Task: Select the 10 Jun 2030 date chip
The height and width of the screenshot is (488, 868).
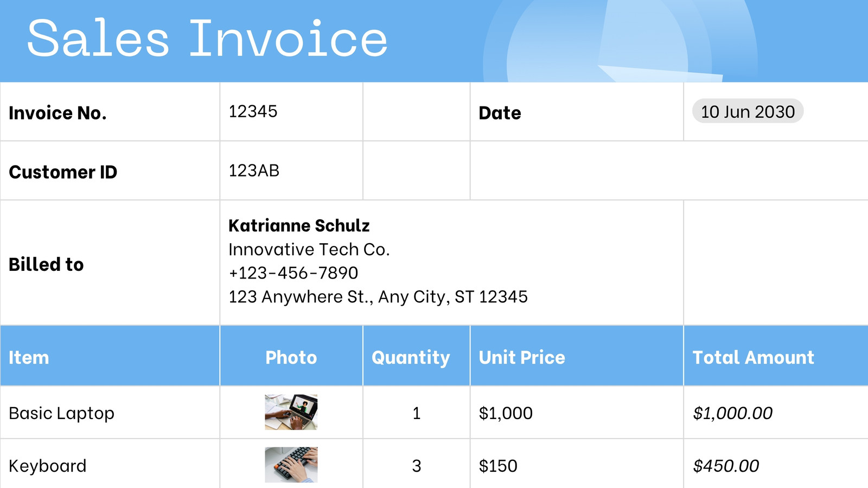Action: pyautogui.click(x=748, y=111)
